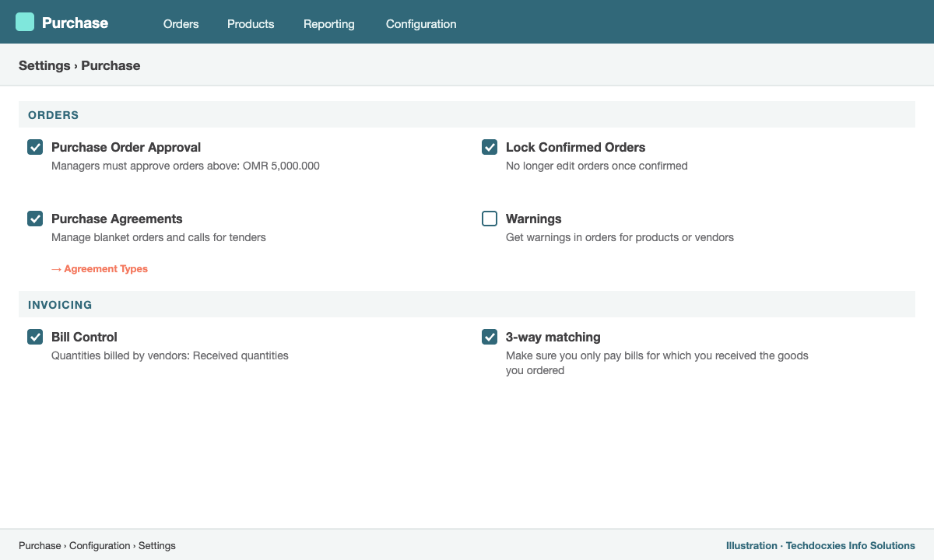Toggle the 3-way matching checkbox

[490, 337]
